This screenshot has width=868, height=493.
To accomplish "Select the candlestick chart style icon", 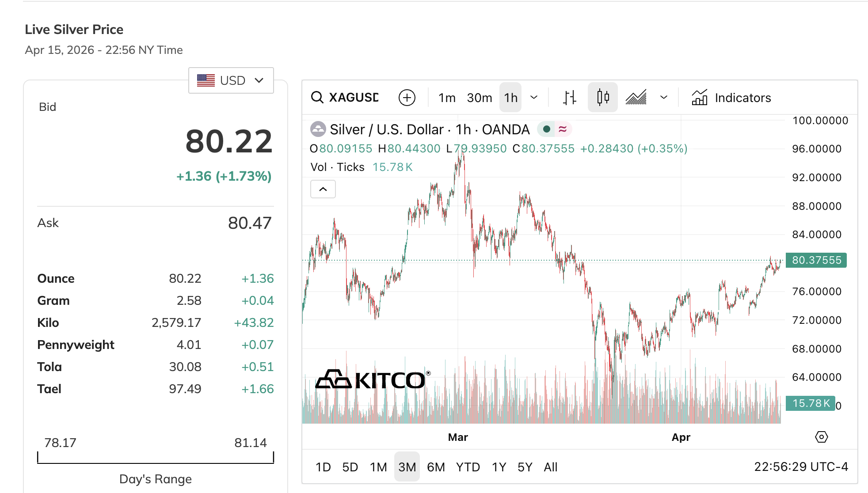I will (x=602, y=98).
